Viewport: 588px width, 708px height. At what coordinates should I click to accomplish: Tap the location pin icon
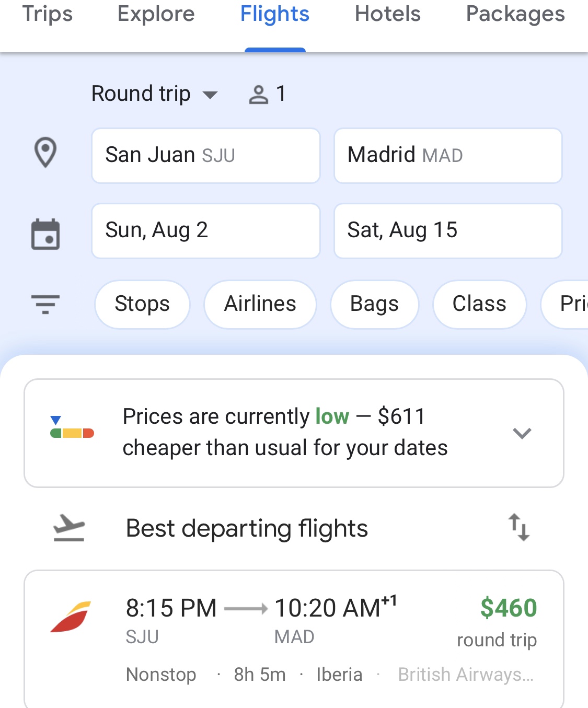click(x=45, y=153)
